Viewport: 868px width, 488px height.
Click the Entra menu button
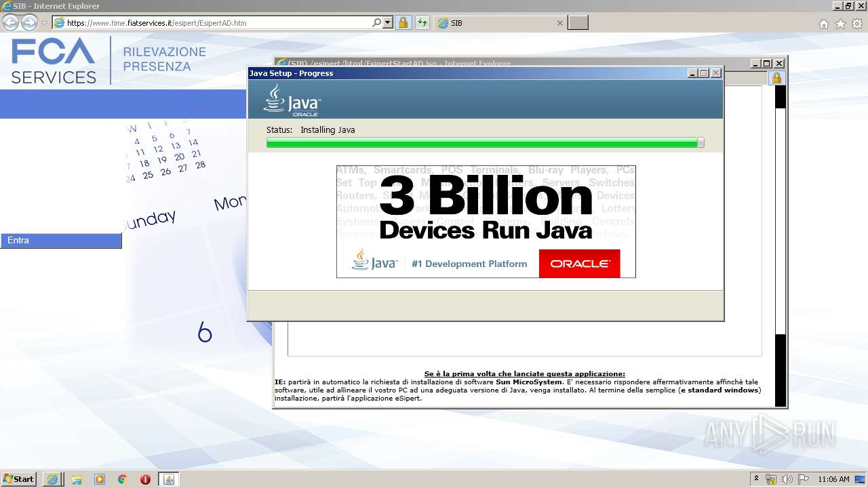point(61,241)
